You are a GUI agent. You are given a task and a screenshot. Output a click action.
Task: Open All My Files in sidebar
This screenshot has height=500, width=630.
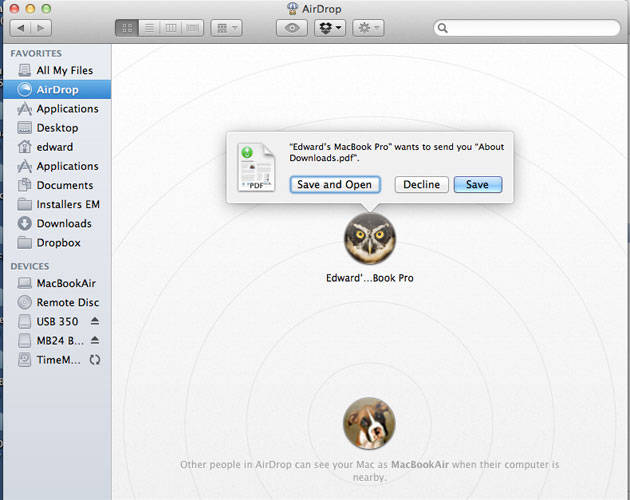pyautogui.click(x=57, y=70)
